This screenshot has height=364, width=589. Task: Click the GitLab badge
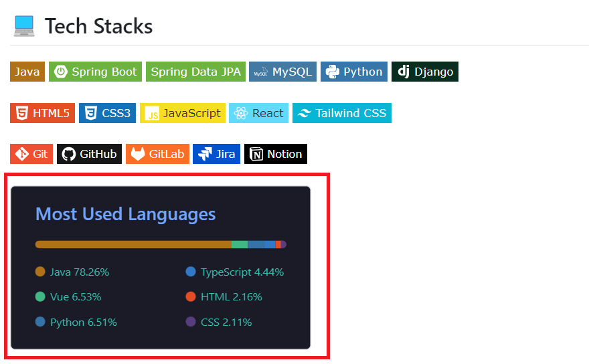(x=157, y=154)
